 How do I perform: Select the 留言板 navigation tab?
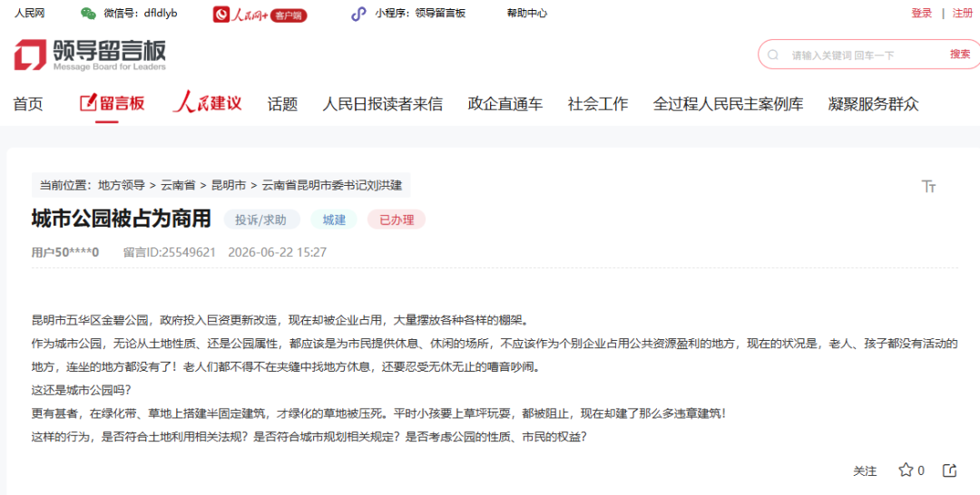click(x=113, y=103)
